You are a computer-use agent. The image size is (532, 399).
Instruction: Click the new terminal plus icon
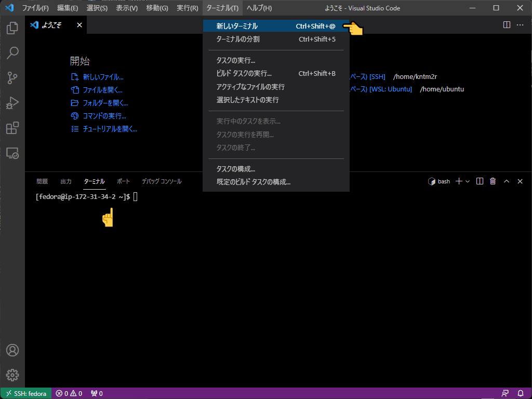click(459, 181)
